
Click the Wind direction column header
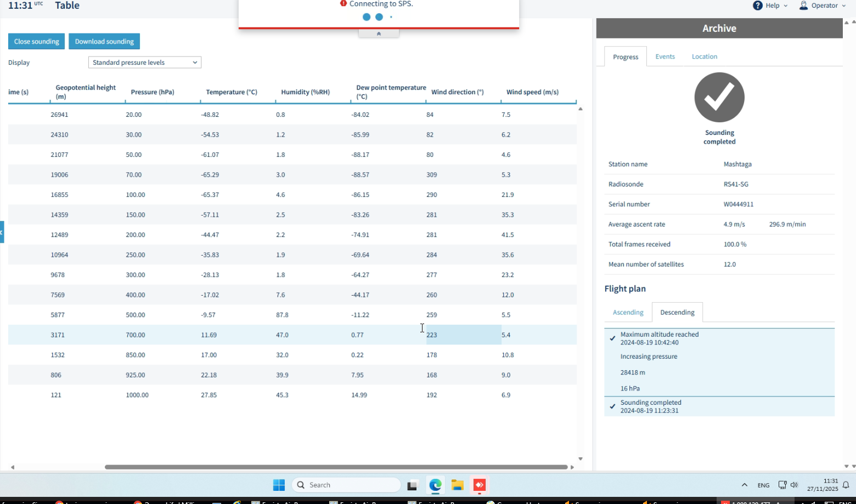pos(458,92)
